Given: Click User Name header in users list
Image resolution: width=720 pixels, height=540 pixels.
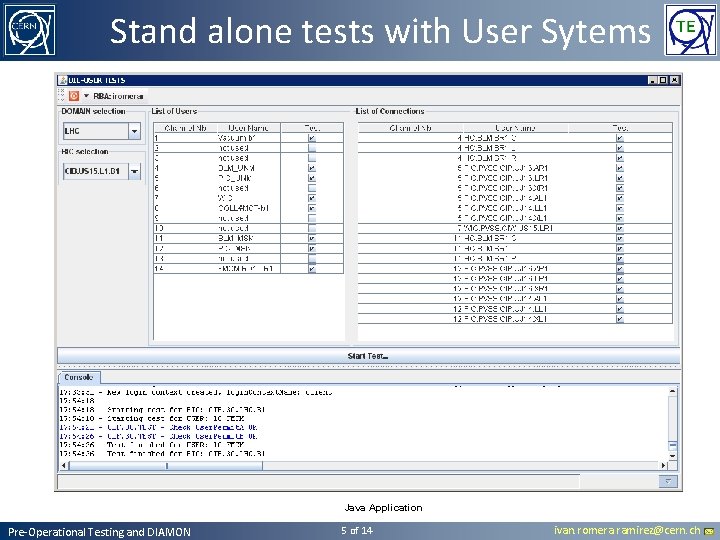Looking at the screenshot, I should [x=248, y=128].
